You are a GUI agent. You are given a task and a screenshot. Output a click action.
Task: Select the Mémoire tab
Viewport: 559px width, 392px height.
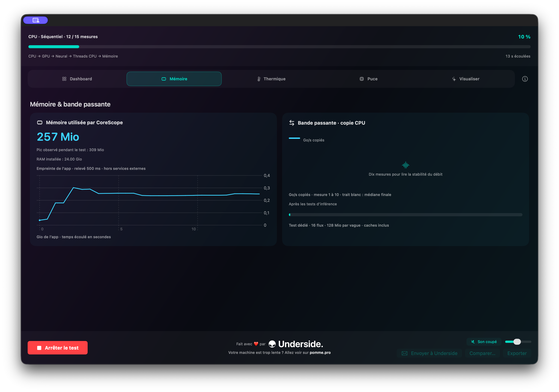tap(174, 79)
